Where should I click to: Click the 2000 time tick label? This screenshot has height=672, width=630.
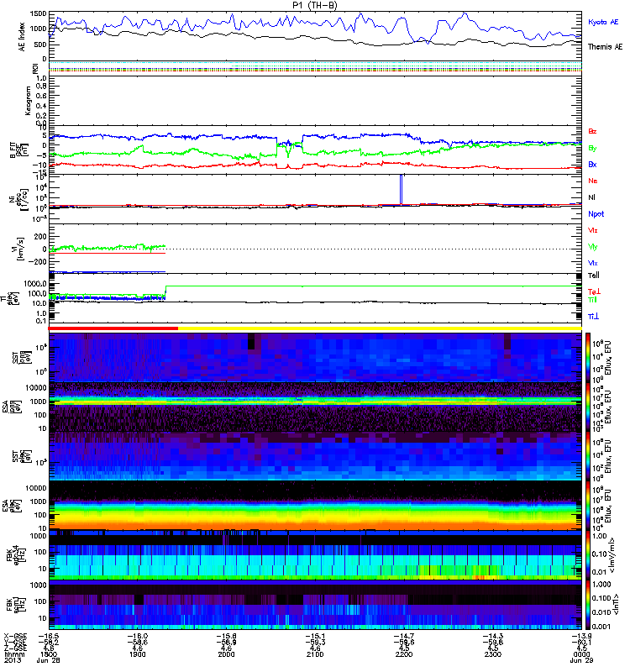[226, 654]
